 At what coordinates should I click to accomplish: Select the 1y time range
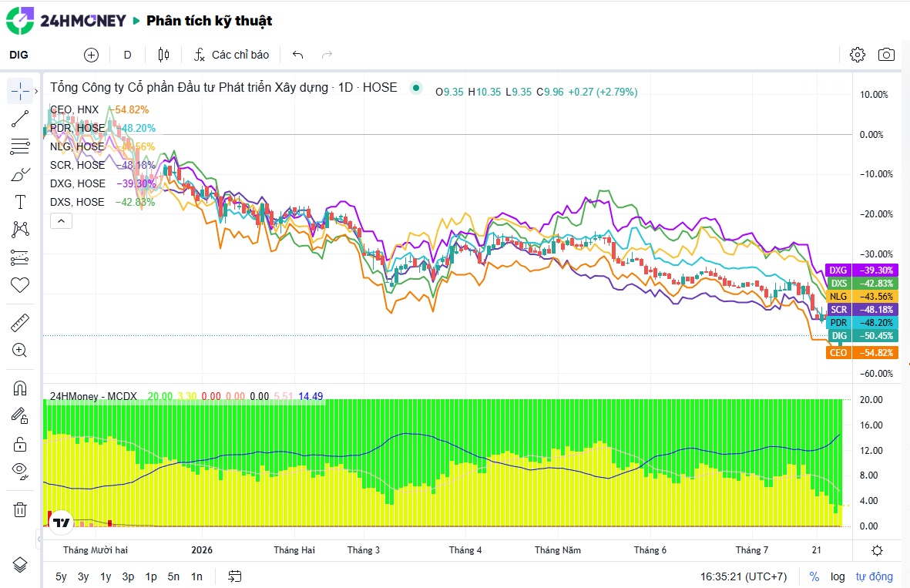pyautogui.click(x=106, y=576)
